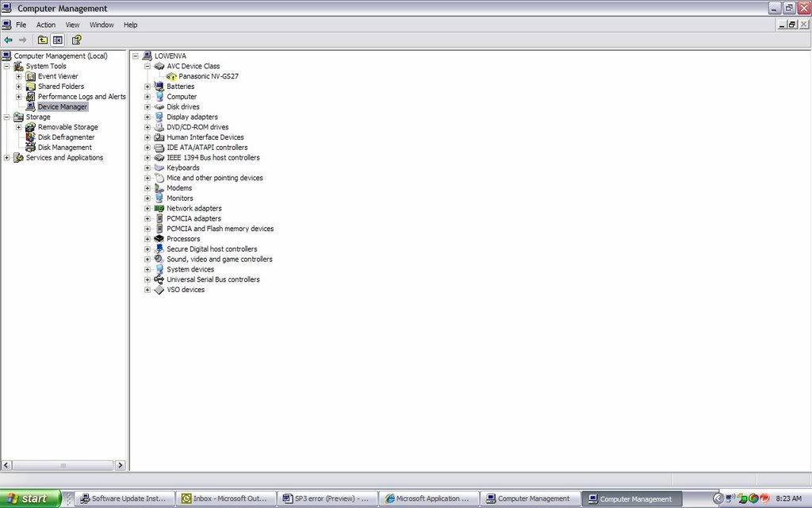Toggle the Show/Hide Console Tree icon

tap(58, 40)
